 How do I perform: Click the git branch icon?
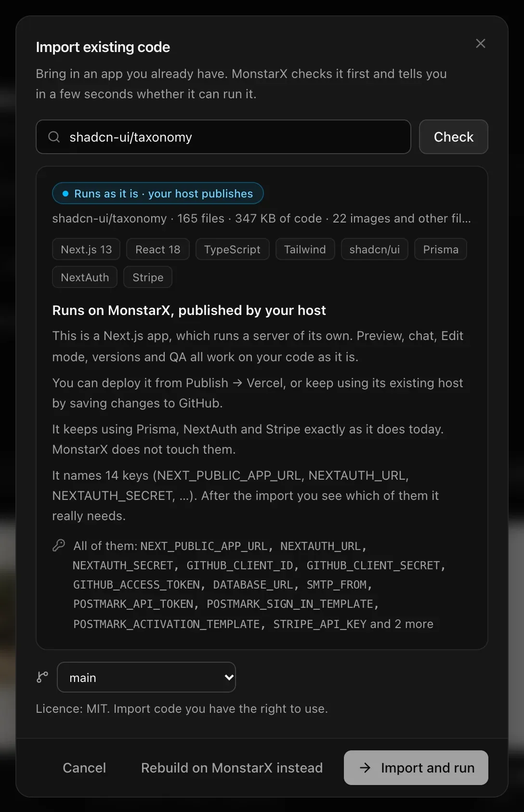click(42, 677)
